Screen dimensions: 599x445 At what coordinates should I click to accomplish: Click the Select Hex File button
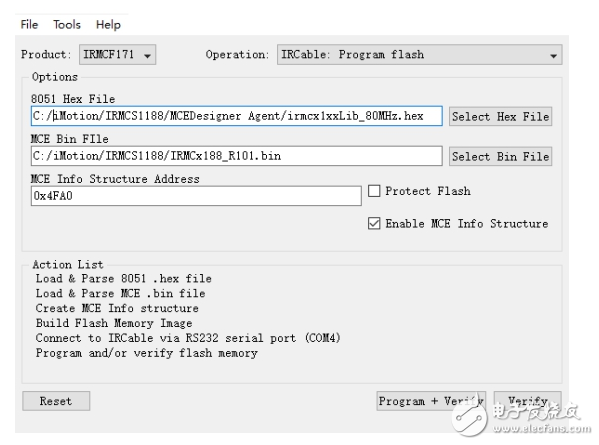pyautogui.click(x=500, y=117)
